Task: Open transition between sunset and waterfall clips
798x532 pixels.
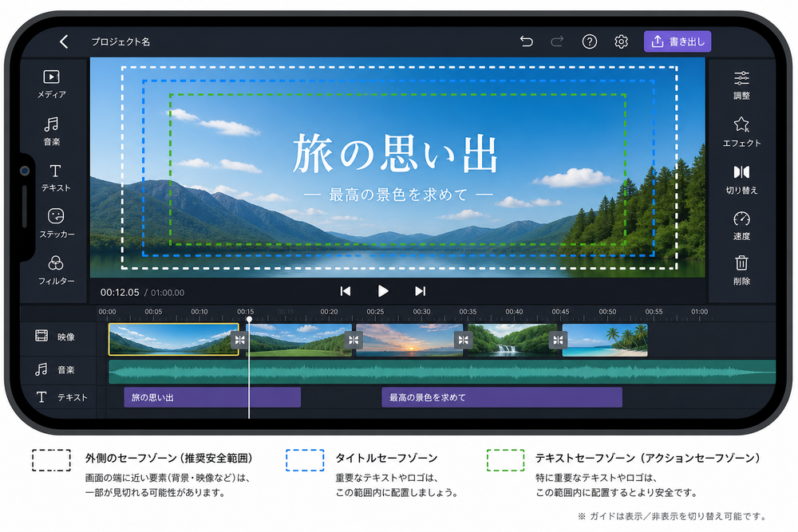Action: point(463,340)
